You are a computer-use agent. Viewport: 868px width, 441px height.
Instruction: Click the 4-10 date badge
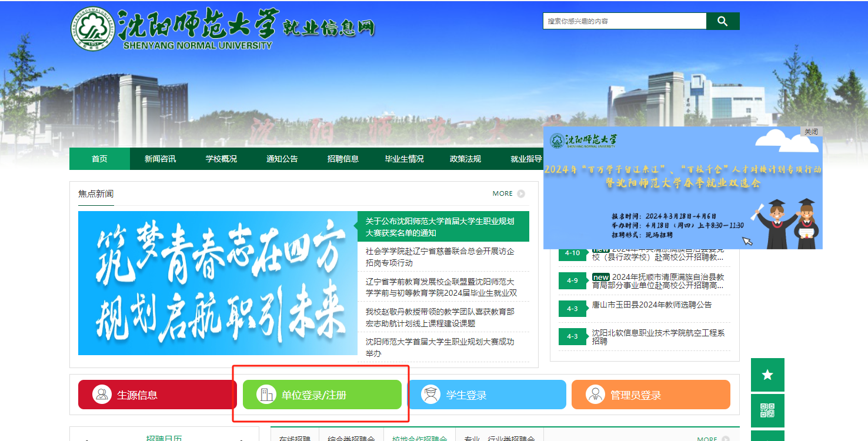[572, 253]
